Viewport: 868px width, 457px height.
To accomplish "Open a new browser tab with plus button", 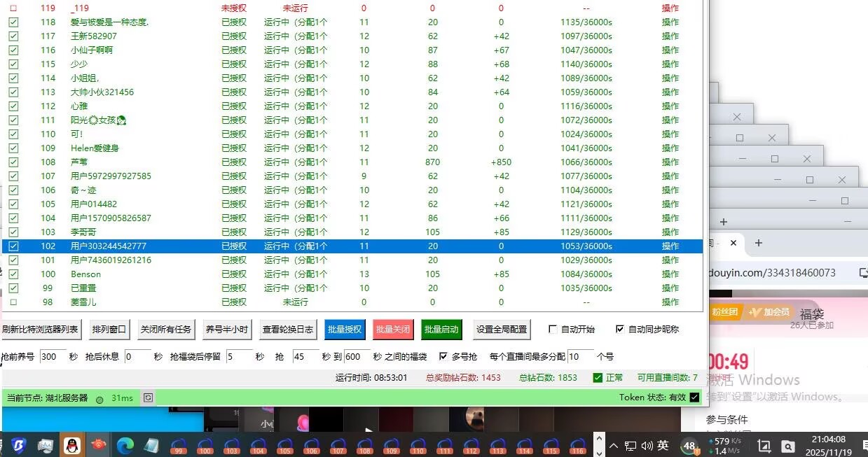I will click(x=759, y=243).
